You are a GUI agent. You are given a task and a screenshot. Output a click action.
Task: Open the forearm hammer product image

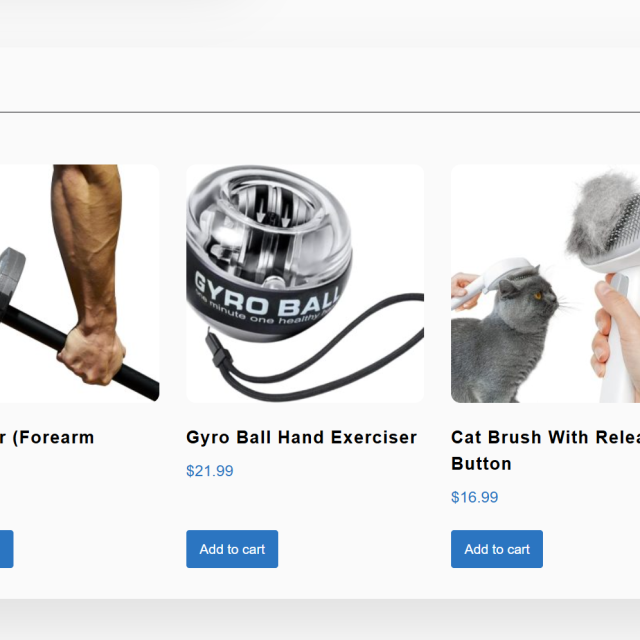coord(80,284)
